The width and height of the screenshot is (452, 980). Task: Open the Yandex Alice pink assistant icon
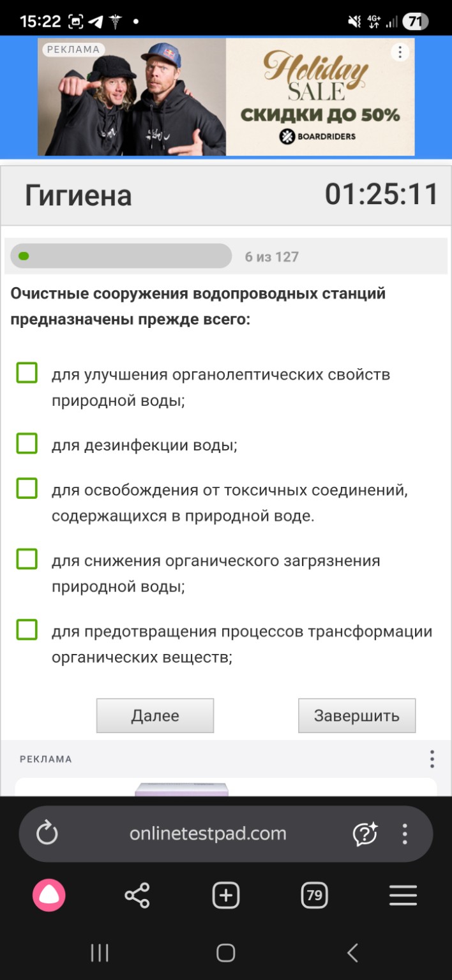(48, 895)
